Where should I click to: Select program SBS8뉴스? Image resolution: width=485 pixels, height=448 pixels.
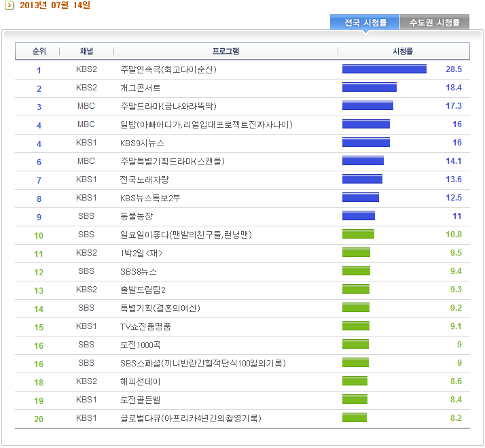[139, 271]
